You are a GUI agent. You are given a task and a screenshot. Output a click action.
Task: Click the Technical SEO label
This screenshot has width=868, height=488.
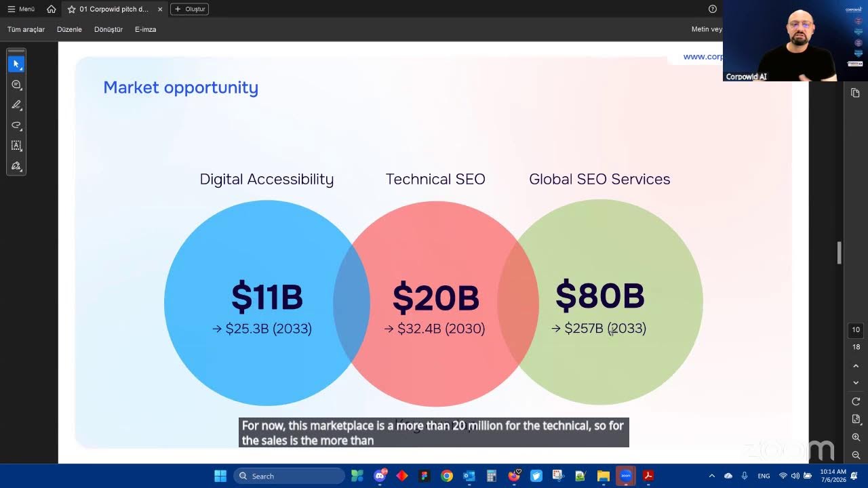(435, 179)
